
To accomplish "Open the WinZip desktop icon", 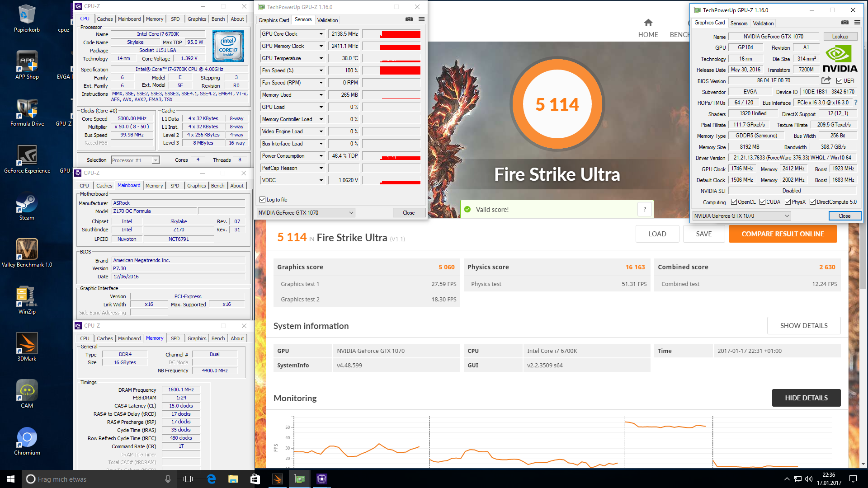I will point(27,300).
